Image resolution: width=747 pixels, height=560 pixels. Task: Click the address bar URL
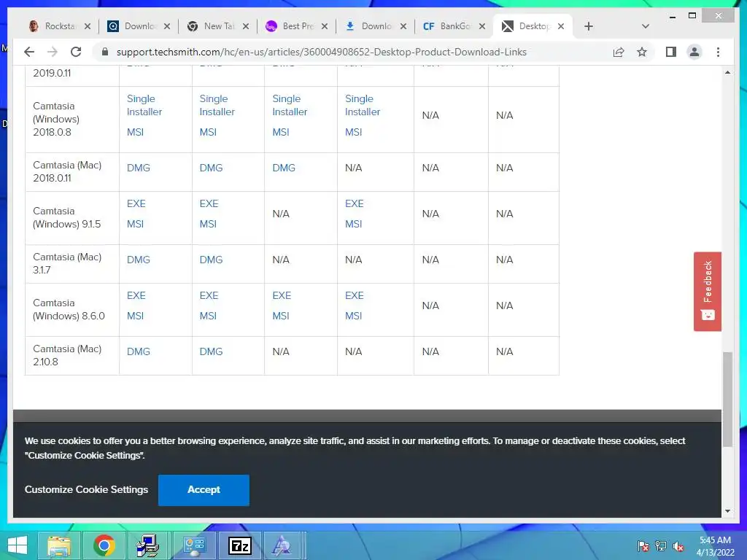(x=322, y=52)
